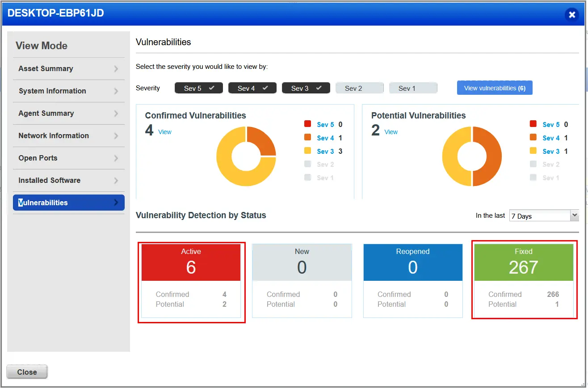Image resolution: width=588 pixels, height=389 pixels.
Task: Click Sev 4 link in Potential Vulnerabilities legend
Action: pyautogui.click(x=551, y=138)
